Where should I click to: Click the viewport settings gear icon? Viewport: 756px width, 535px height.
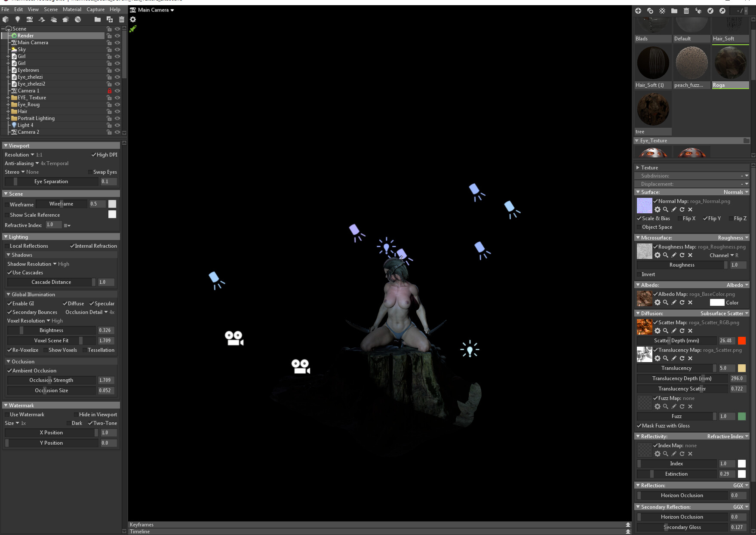tap(133, 19)
